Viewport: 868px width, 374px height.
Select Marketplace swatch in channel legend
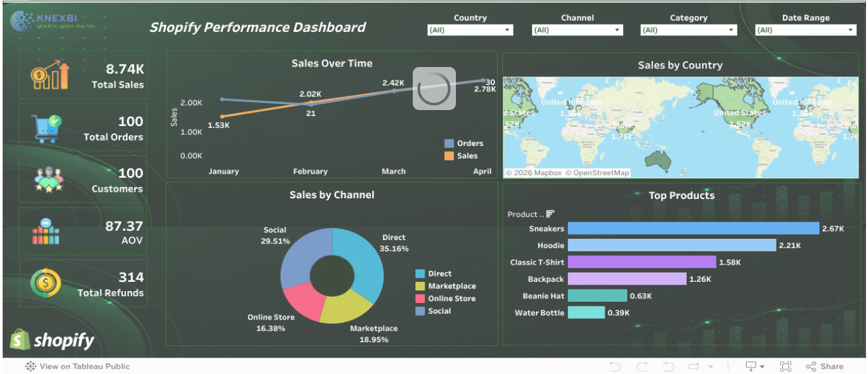[420, 286]
